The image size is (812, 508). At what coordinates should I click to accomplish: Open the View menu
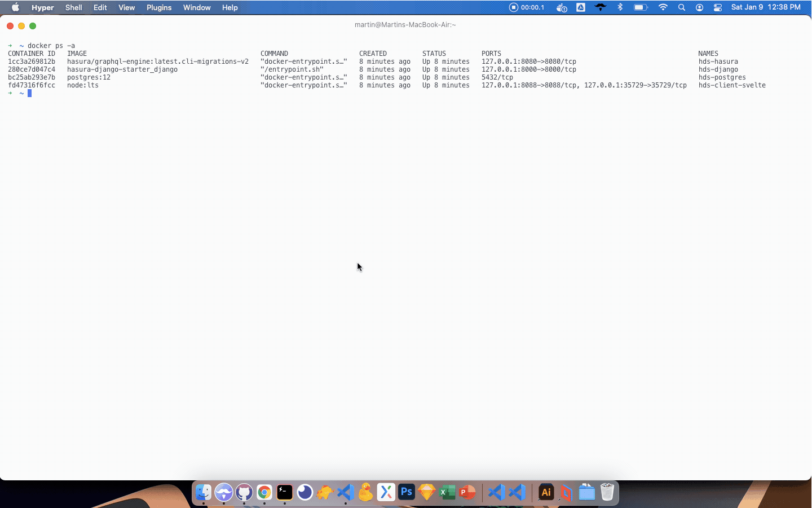pos(127,7)
